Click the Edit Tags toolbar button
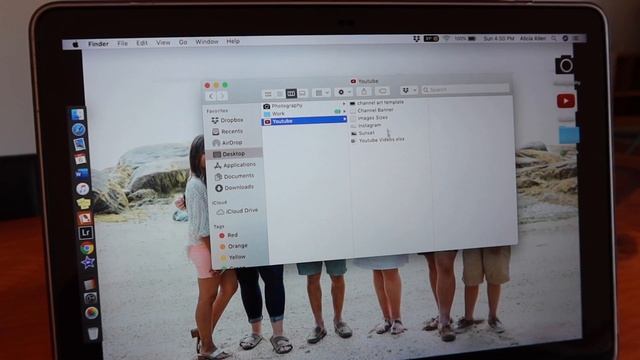Screen dimensions: 640x360 pyautogui.click(x=382, y=91)
